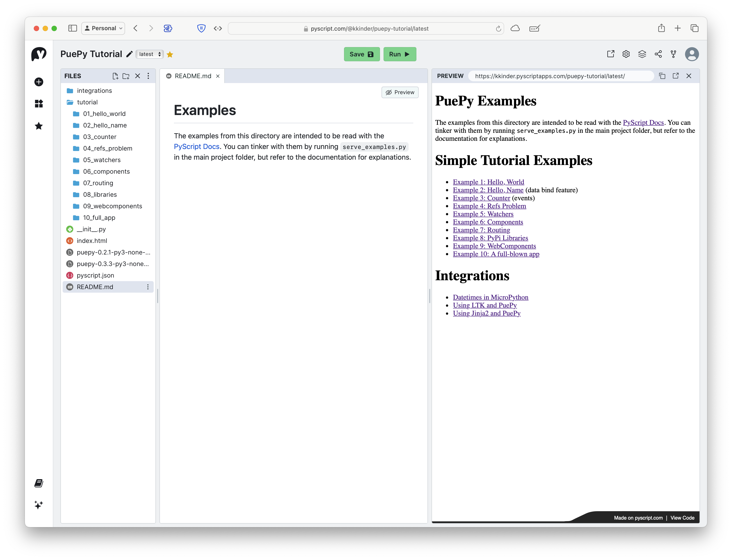Open README.md file options kebab menu
732x560 pixels.
148,287
